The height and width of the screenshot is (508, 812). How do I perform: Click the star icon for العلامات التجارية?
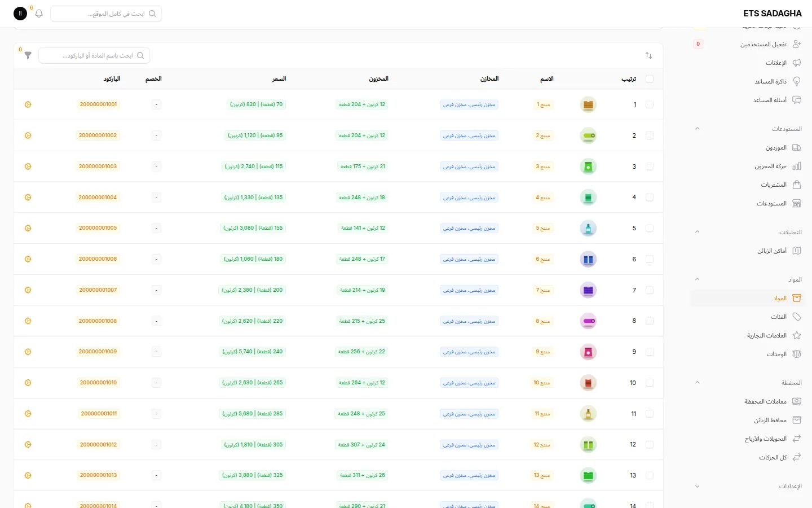click(x=797, y=335)
